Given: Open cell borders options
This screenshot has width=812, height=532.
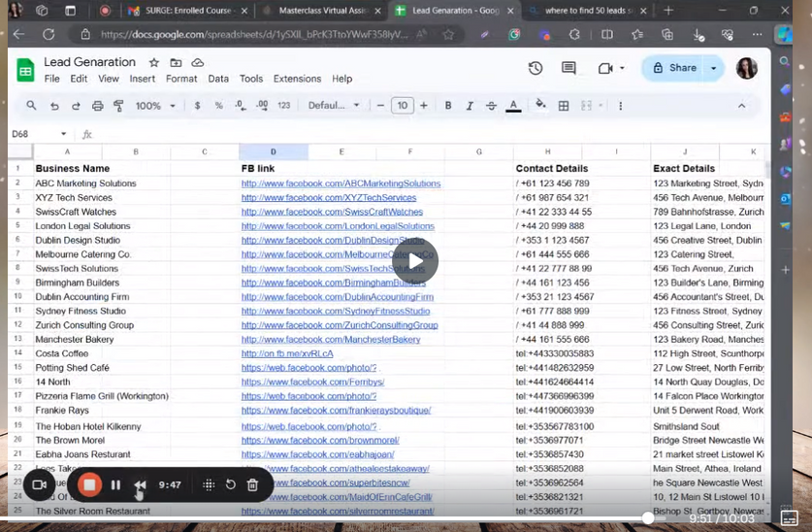Looking at the screenshot, I should [564, 106].
